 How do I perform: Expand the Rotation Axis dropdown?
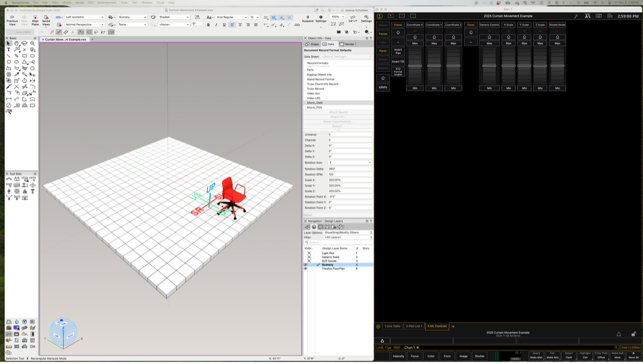(350, 163)
